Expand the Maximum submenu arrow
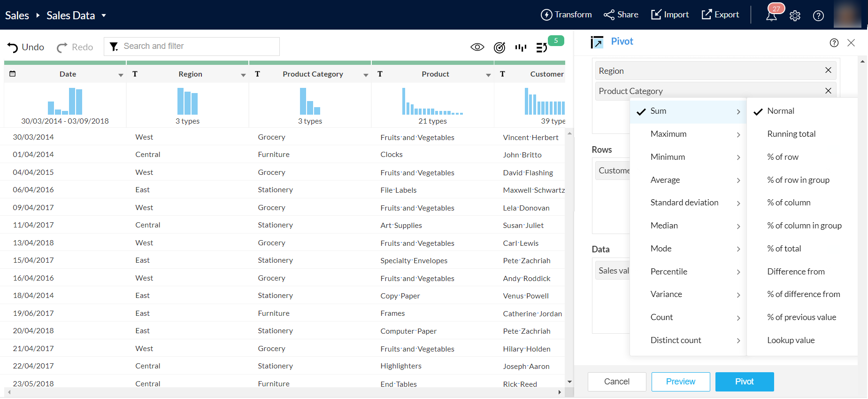This screenshot has height=399, width=868. (x=738, y=135)
